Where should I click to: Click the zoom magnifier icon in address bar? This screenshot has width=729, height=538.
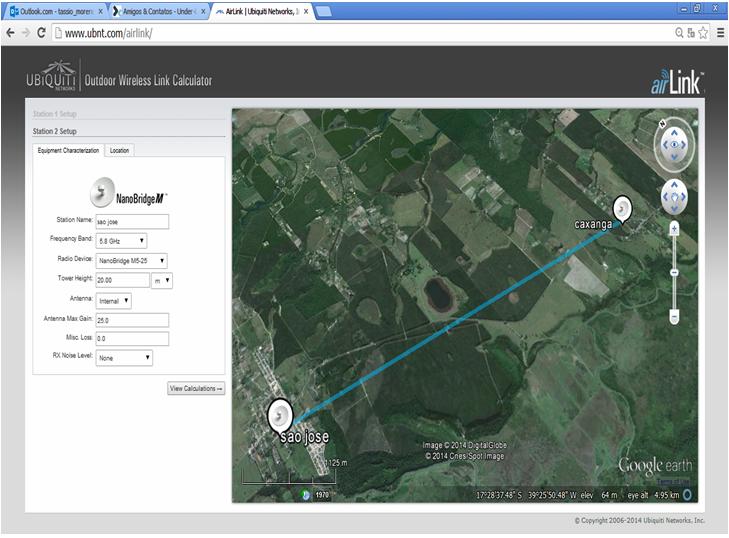point(679,33)
